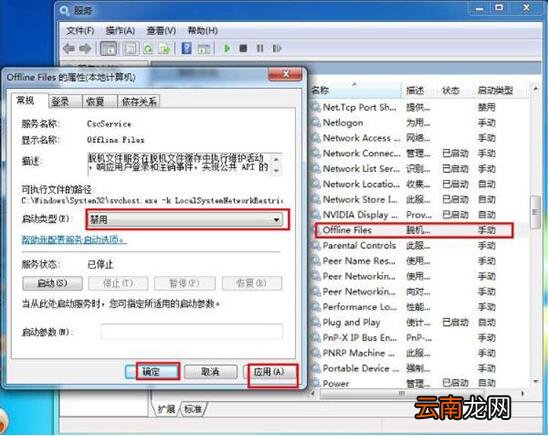Toggle the show/hide console tree icon

click(x=108, y=48)
